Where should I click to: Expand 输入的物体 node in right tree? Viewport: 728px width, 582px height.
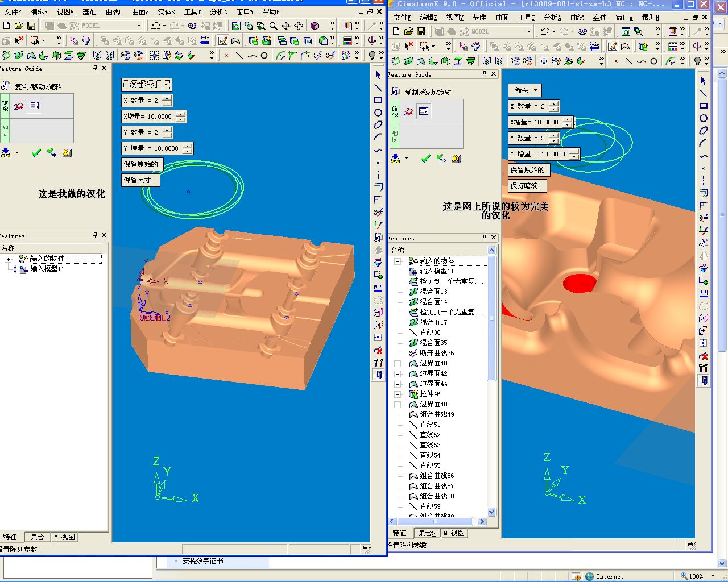(398, 261)
